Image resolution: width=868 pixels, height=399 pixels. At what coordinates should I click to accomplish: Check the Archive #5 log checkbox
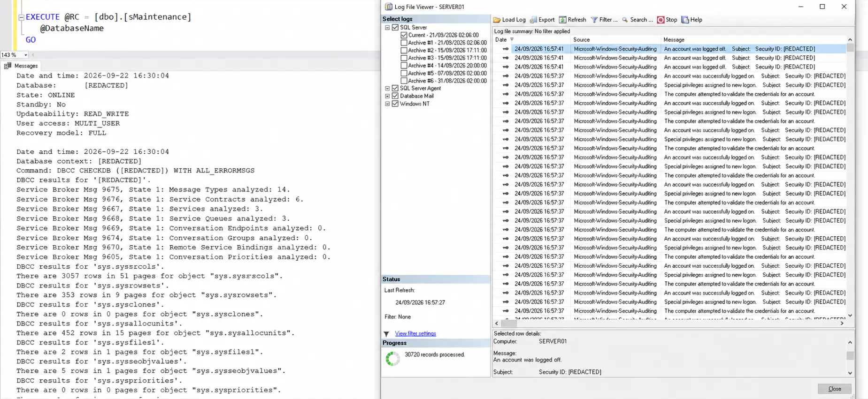tap(404, 73)
